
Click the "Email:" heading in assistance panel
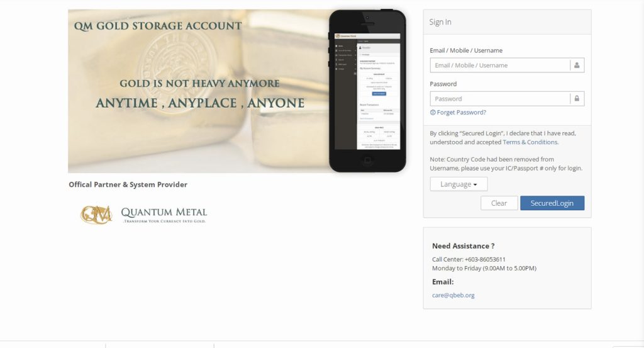click(x=443, y=282)
